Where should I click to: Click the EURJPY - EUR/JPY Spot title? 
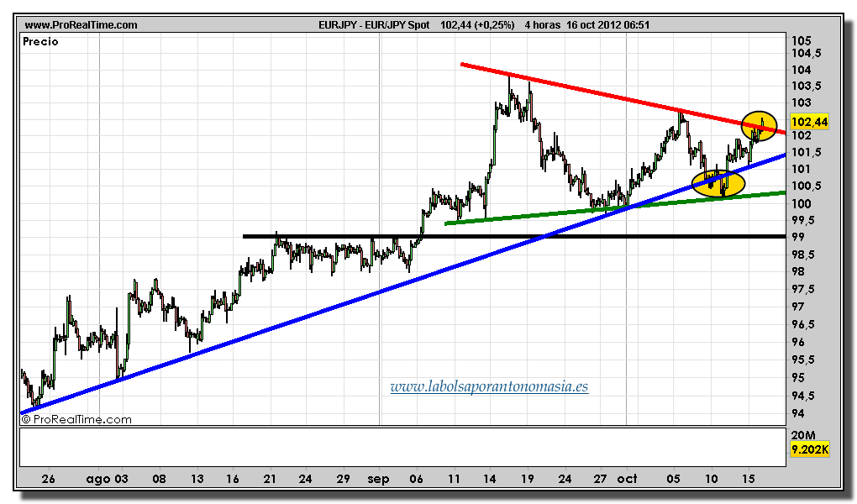374,25
